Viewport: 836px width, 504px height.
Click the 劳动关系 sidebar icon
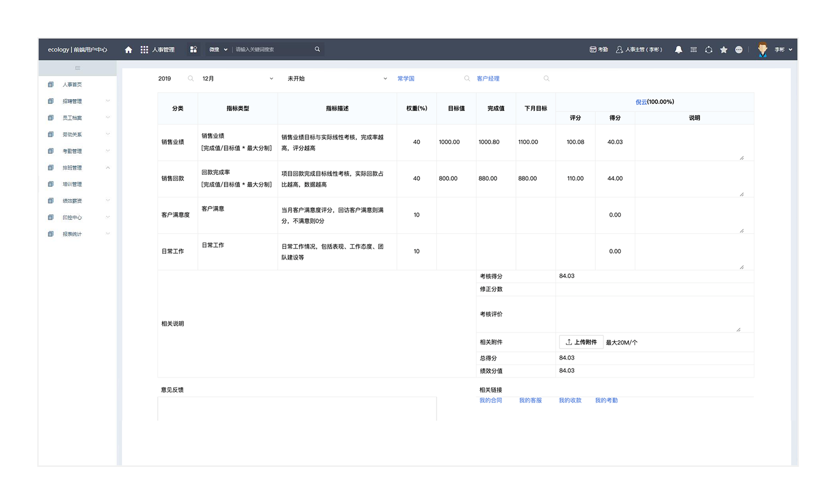coord(51,134)
